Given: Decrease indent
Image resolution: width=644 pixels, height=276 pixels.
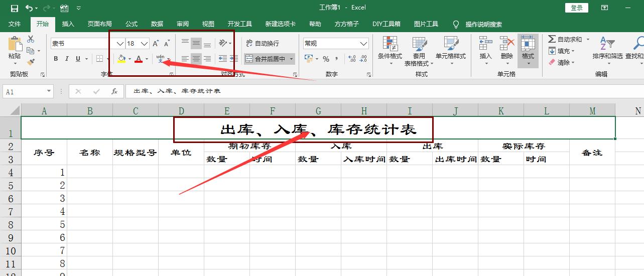Looking at the screenshot, I should [223, 59].
